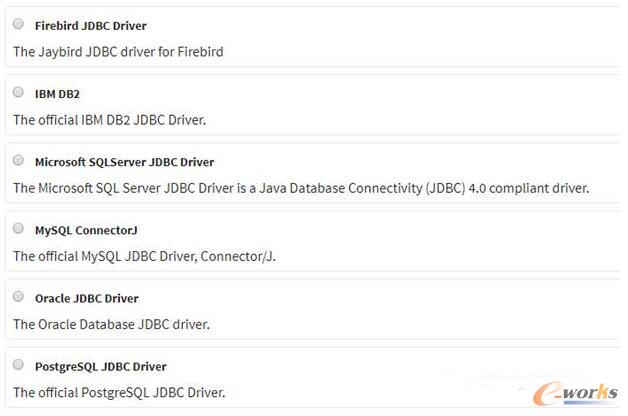This screenshot has width=628, height=416.
Task: Choose Microsoft SQLServer JDBC Driver radio option
Action: pos(18,160)
